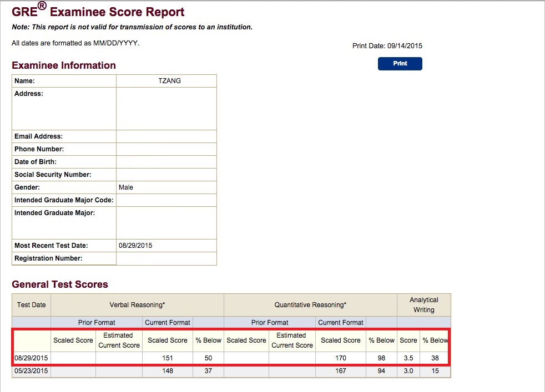Click quantitative percent below value 94
545x392 pixels.
[381, 371]
